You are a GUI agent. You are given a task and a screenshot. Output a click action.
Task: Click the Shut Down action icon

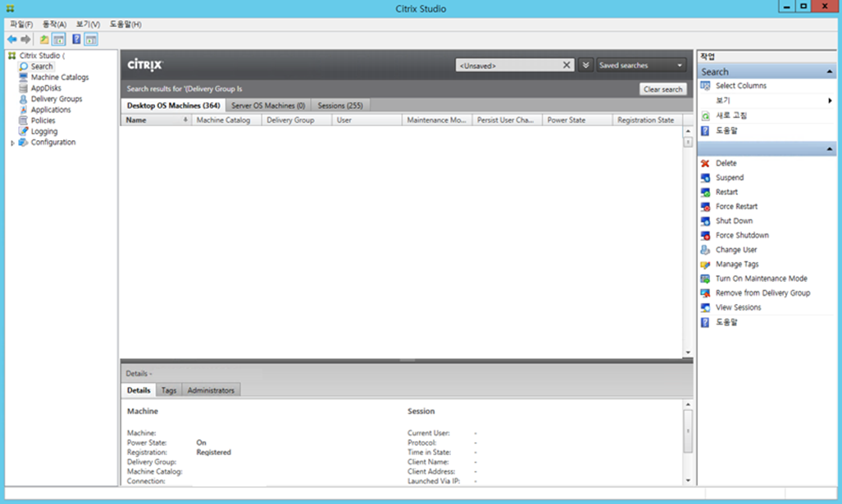[705, 221]
